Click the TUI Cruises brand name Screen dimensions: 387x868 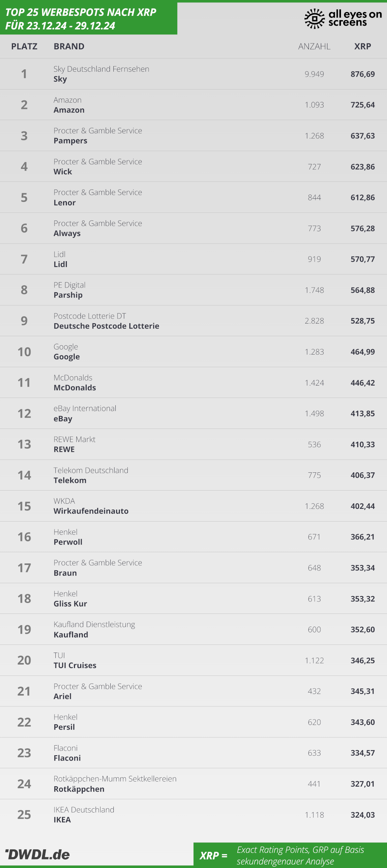click(75, 665)
